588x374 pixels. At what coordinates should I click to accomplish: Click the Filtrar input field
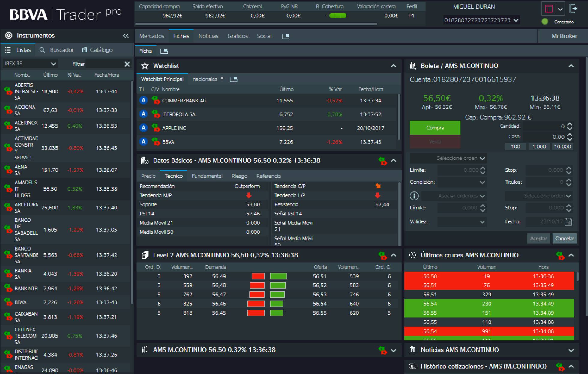pyautogui.click(x=105, y=64)
